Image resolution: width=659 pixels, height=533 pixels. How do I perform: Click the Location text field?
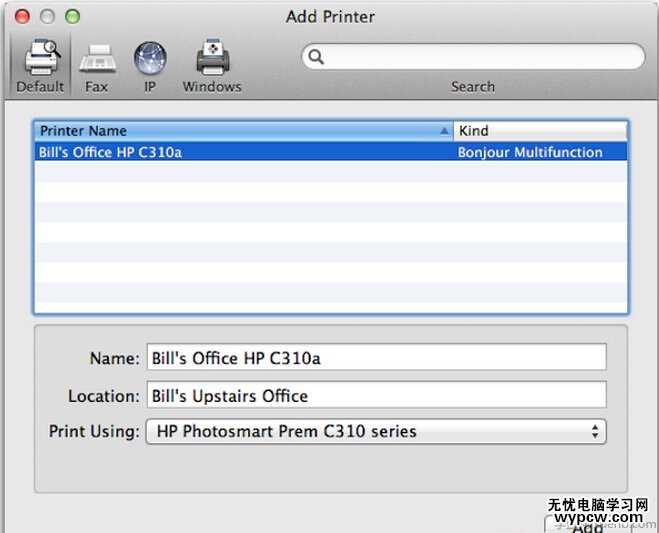376,395
